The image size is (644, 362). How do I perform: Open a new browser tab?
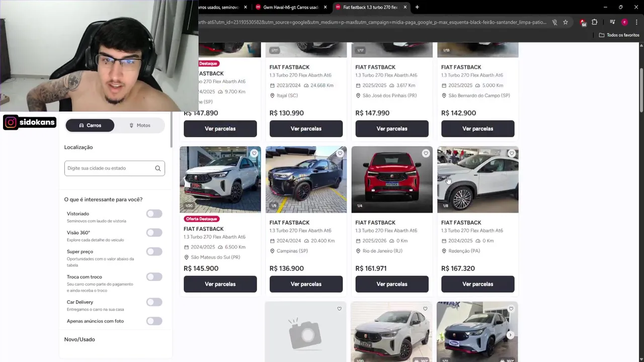coord(417,7)
